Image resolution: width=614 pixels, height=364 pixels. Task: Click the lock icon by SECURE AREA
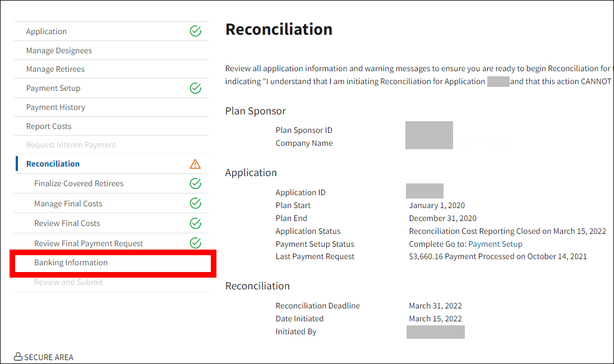[x=18, y=357]
